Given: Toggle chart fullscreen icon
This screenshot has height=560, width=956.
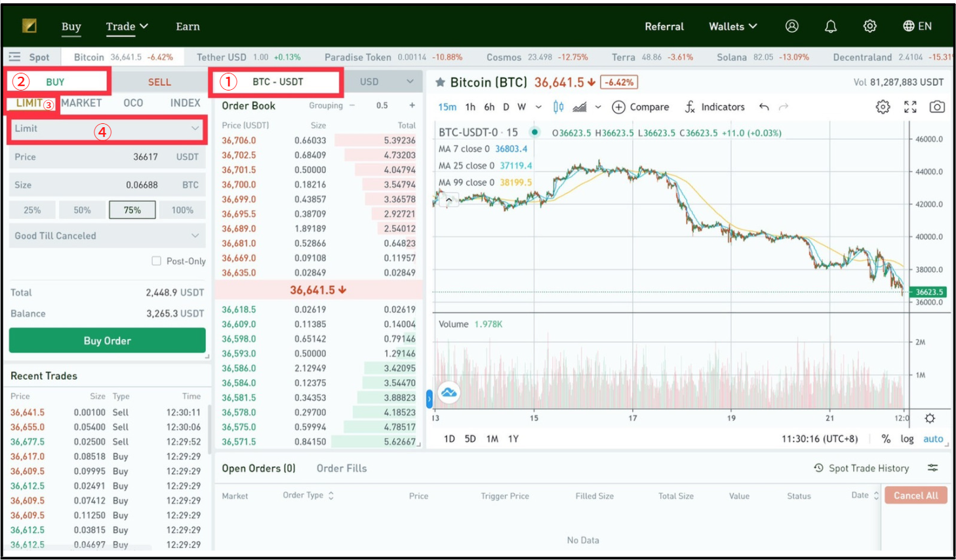Looking at the screenshot, I should (x=910, y=107).
